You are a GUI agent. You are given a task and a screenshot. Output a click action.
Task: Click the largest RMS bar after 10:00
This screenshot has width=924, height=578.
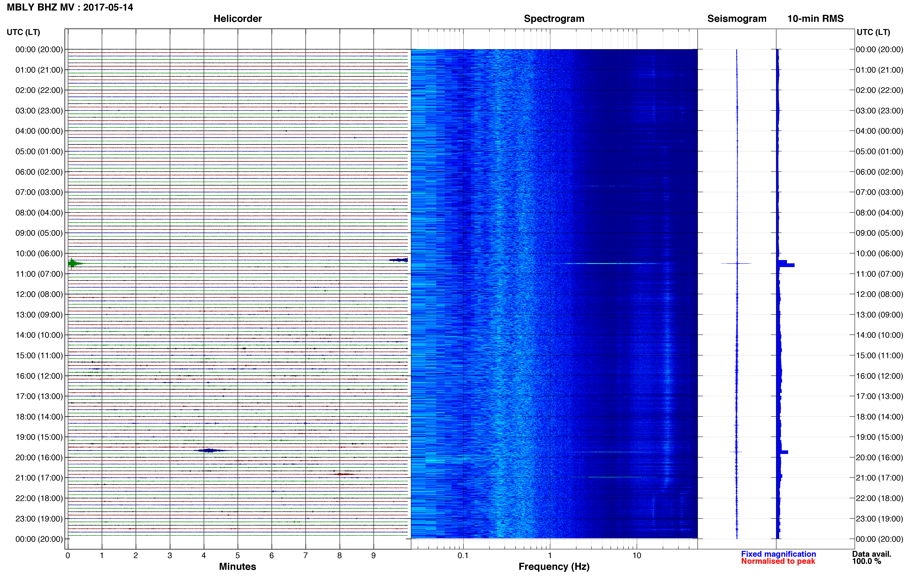pos(785,265)
